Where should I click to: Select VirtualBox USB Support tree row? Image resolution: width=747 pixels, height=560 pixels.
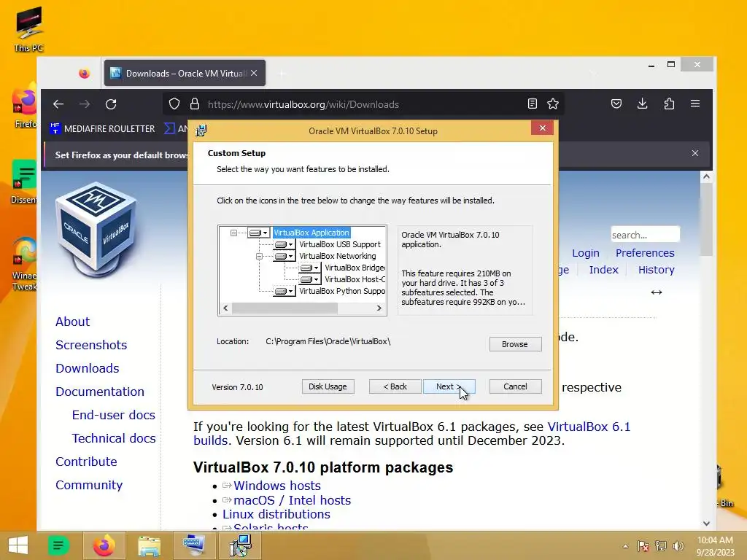(x=340, y=244)
